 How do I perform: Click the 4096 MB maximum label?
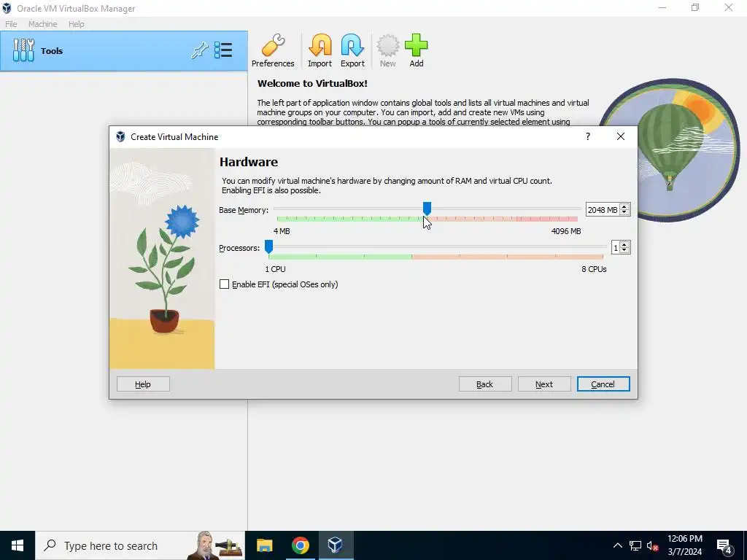point(566,231)
